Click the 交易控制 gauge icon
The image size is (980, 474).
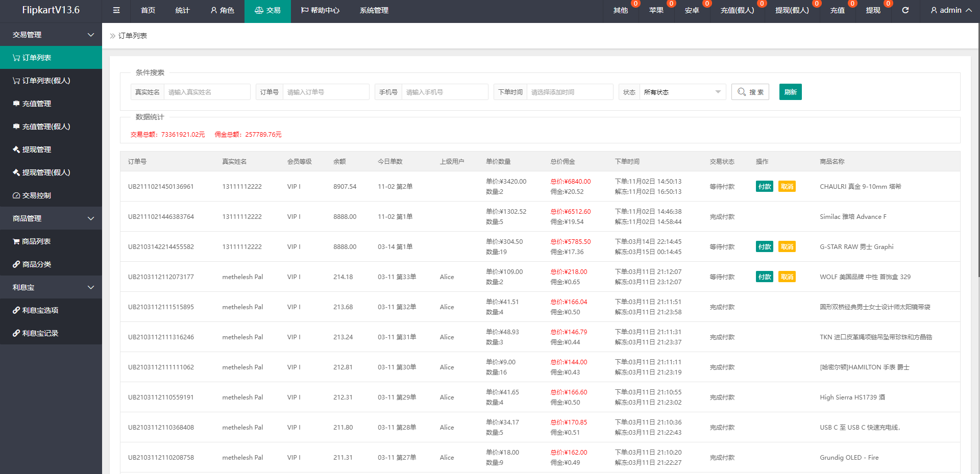[16, 195]
